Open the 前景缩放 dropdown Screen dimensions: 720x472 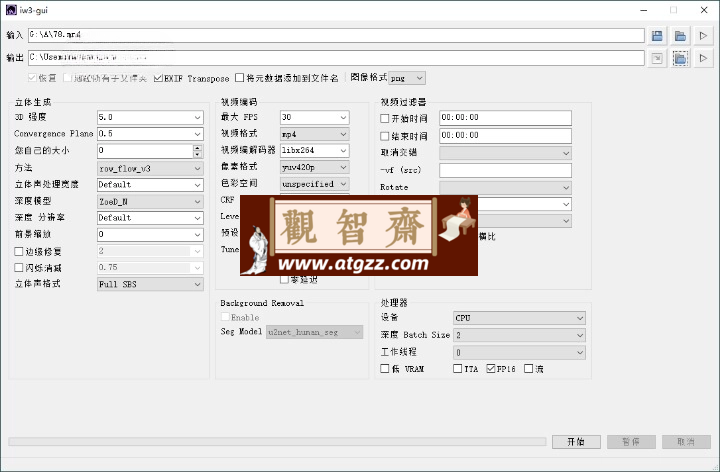[x=150, y=235]
